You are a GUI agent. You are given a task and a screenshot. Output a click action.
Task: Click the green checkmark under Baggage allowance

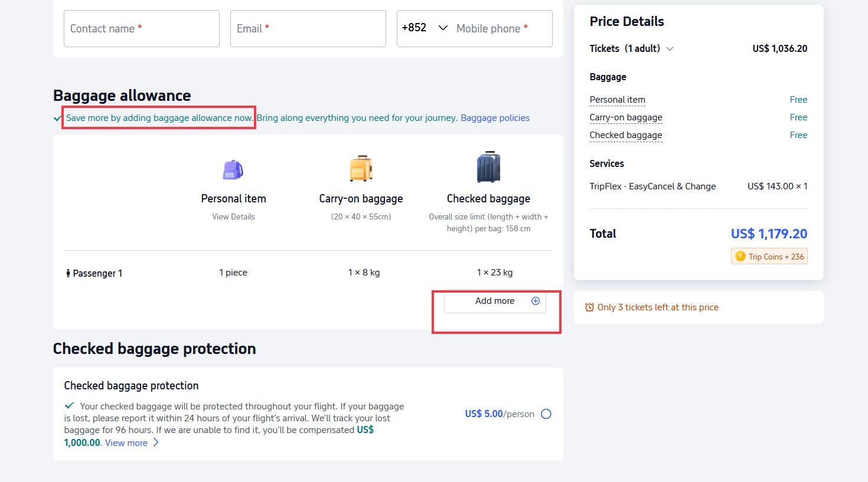point(57,119)
